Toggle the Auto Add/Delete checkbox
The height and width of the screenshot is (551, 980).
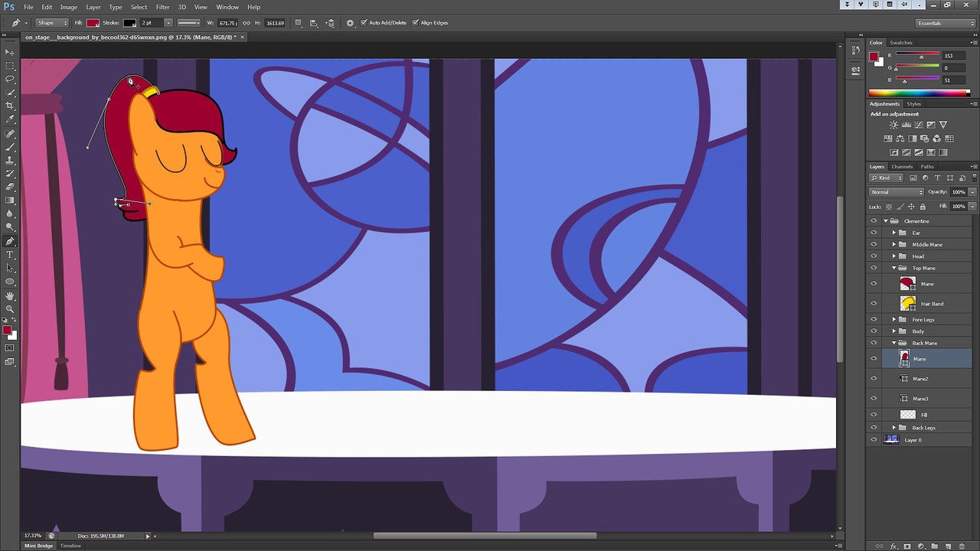pos(364,23)
